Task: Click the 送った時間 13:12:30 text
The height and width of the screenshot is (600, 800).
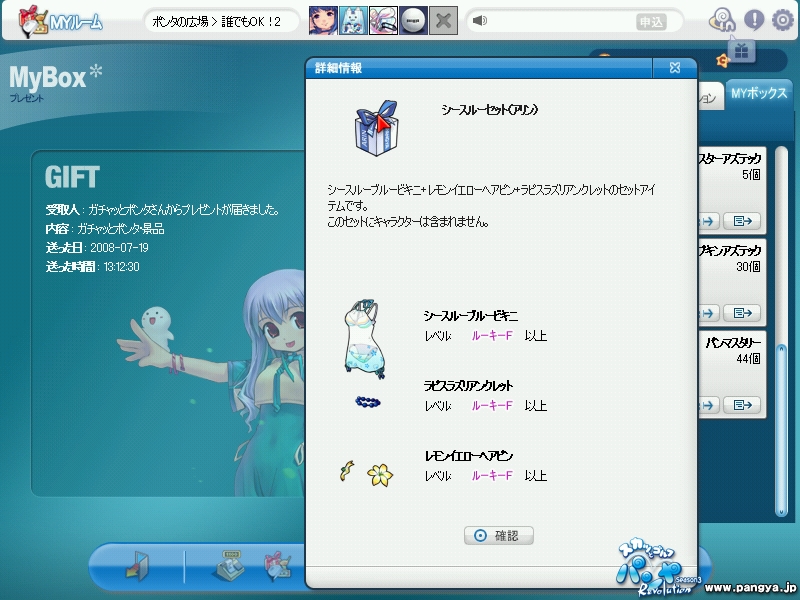Action: click(92, 267)
